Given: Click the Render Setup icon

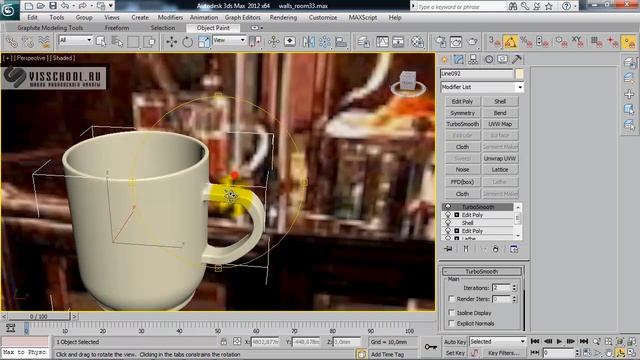Looking at the screenshot, I should click(440, 42).
